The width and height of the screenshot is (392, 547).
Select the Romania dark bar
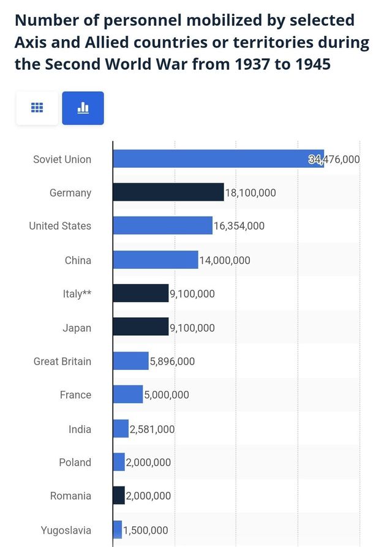tap(119, 496)
